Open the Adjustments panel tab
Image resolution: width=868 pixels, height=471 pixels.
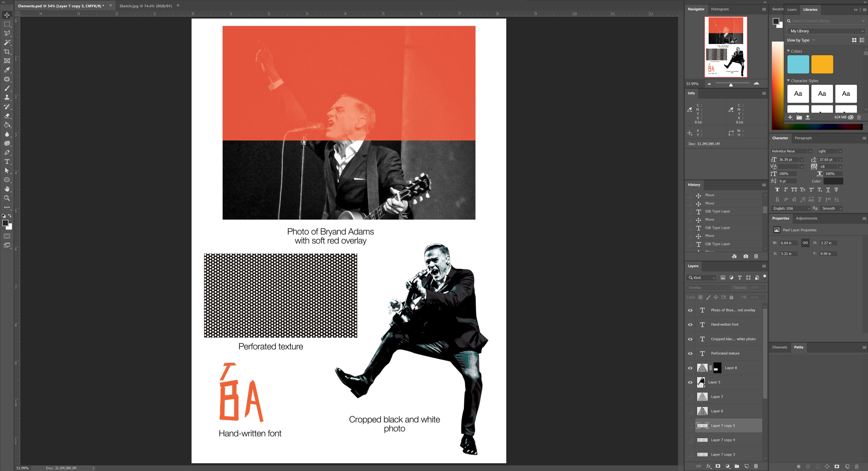(x=806, y=218)
